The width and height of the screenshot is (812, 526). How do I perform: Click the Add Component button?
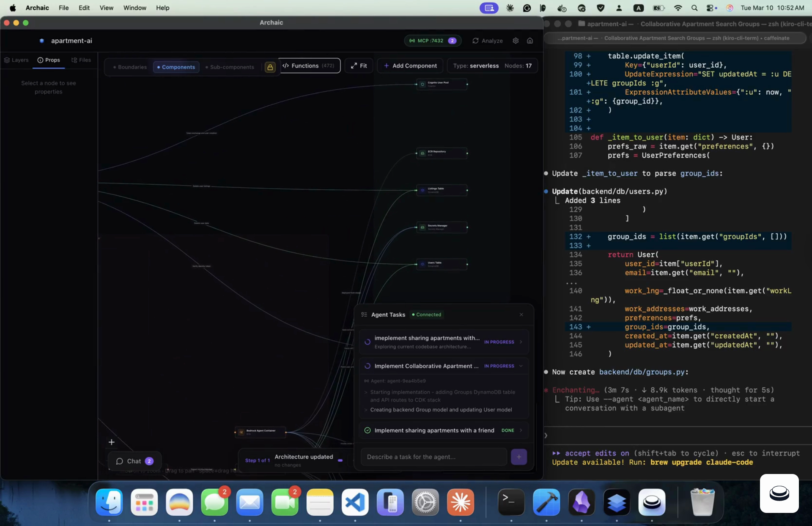410,66
